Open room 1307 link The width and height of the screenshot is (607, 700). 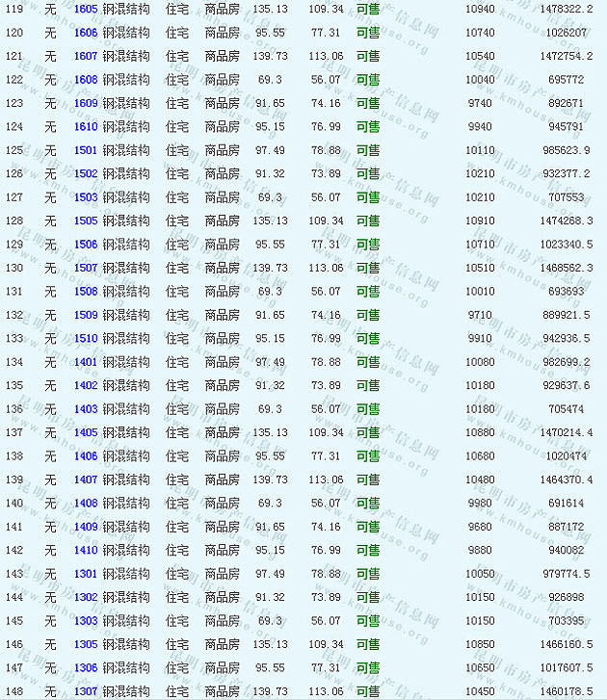(86, 691)
